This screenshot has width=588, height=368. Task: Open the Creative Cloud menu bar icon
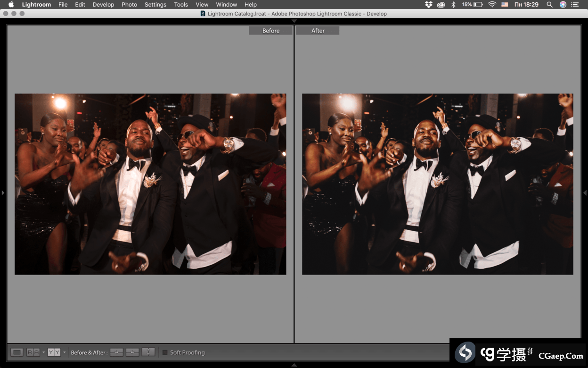(x=441, y=5)
